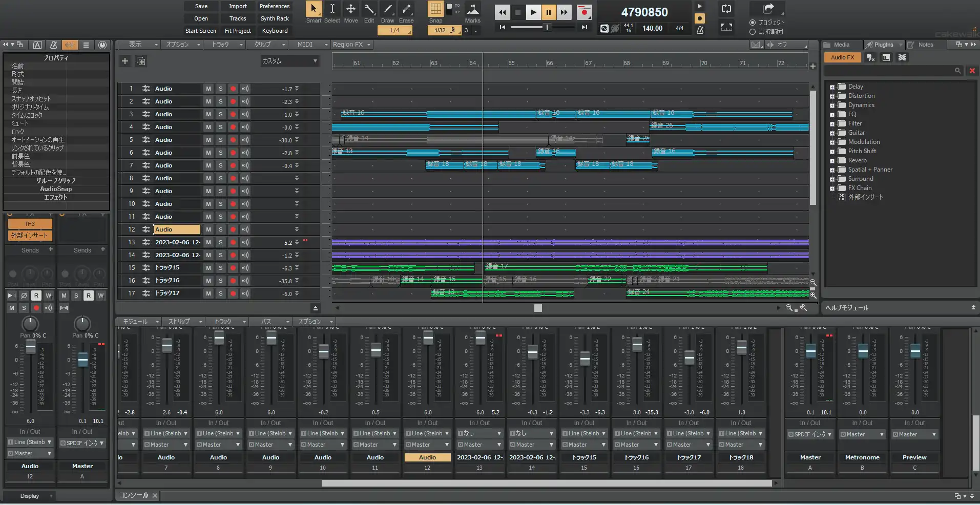Click the Rewind transport button

(x=503, y=12)
